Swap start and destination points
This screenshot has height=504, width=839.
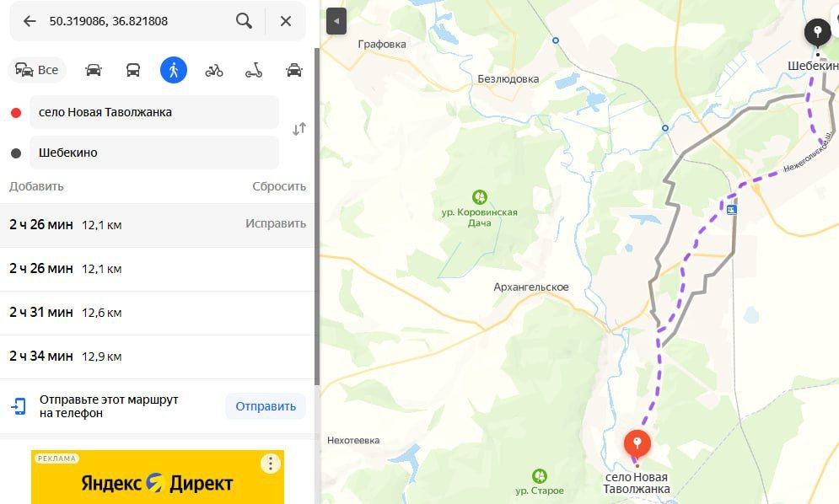(x=299, y=129)
